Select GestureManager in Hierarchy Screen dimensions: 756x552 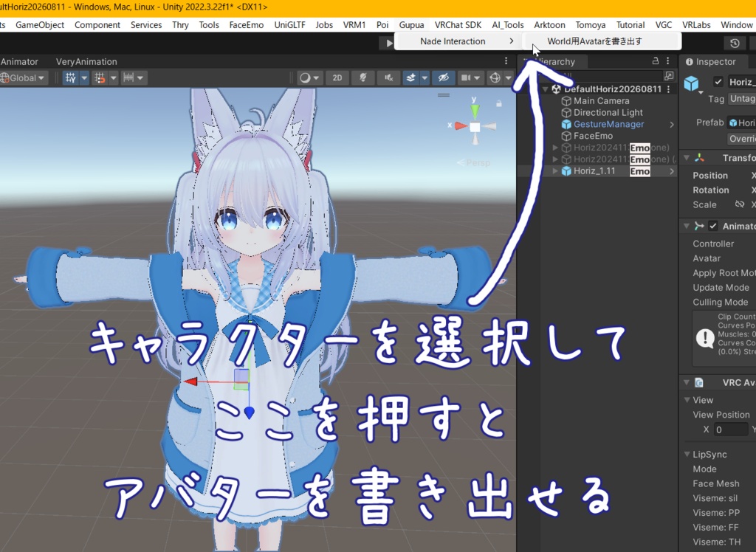coord(608,124)
